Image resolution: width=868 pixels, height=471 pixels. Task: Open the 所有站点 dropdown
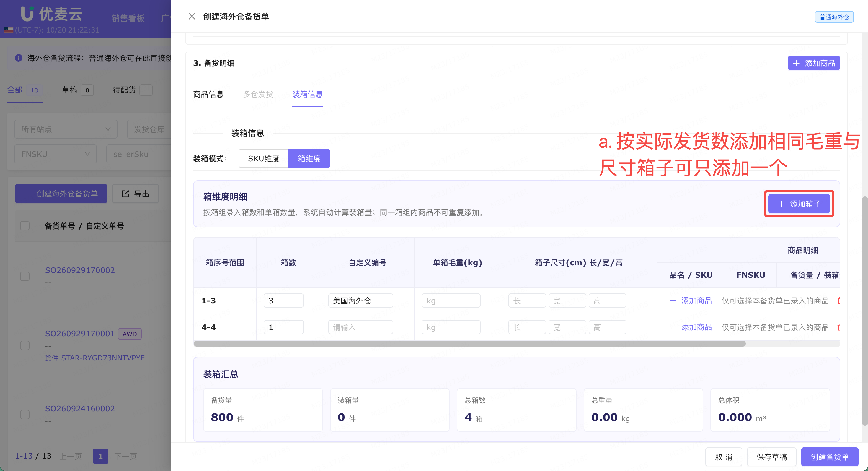click(66, 129)
